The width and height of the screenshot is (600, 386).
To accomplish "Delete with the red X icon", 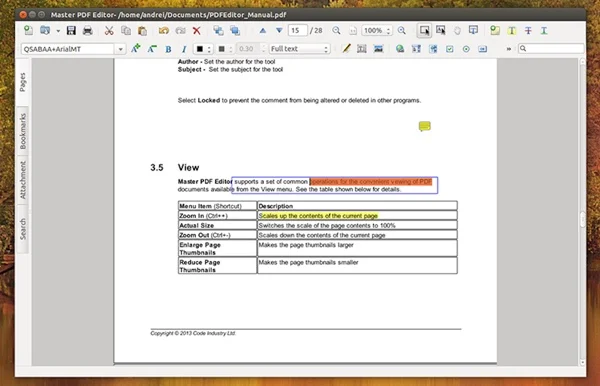I will [x=197, y=30].
